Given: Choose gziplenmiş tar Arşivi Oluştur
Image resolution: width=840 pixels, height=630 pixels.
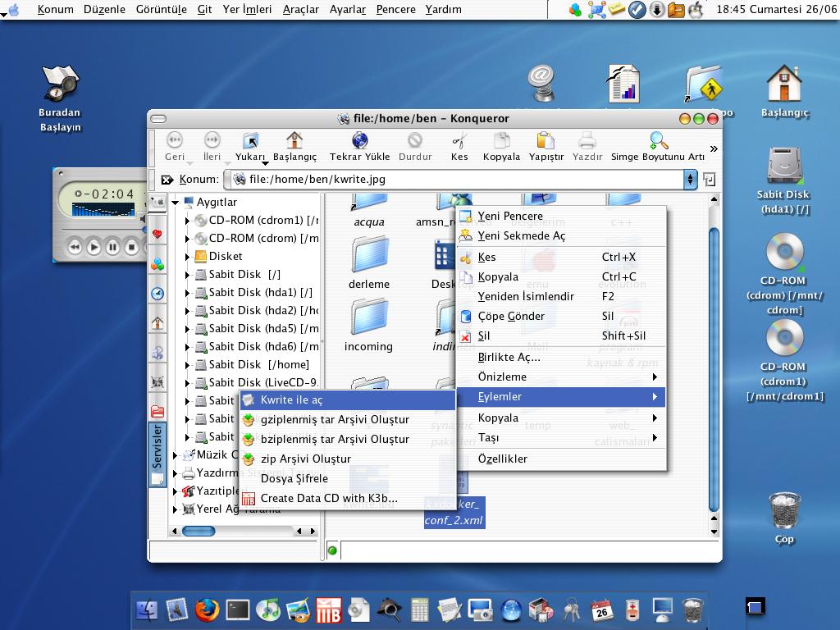Looking at the screenshot, I should (347, 419).
